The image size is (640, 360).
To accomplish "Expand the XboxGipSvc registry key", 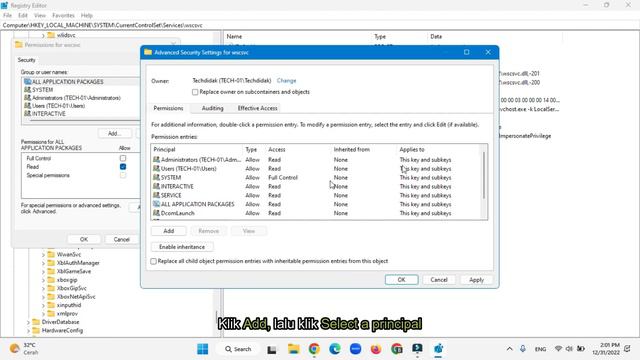I will 43,289.
